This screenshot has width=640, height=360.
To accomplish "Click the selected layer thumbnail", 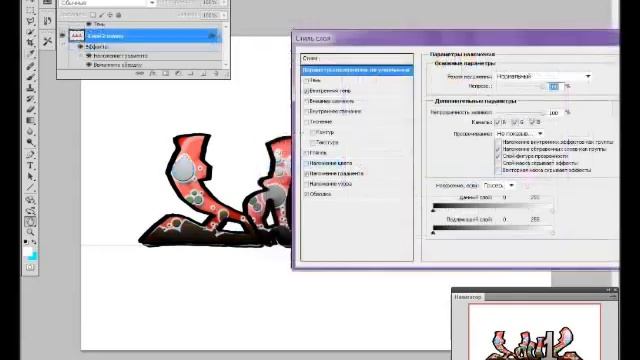I will click(x=76, y=36).
